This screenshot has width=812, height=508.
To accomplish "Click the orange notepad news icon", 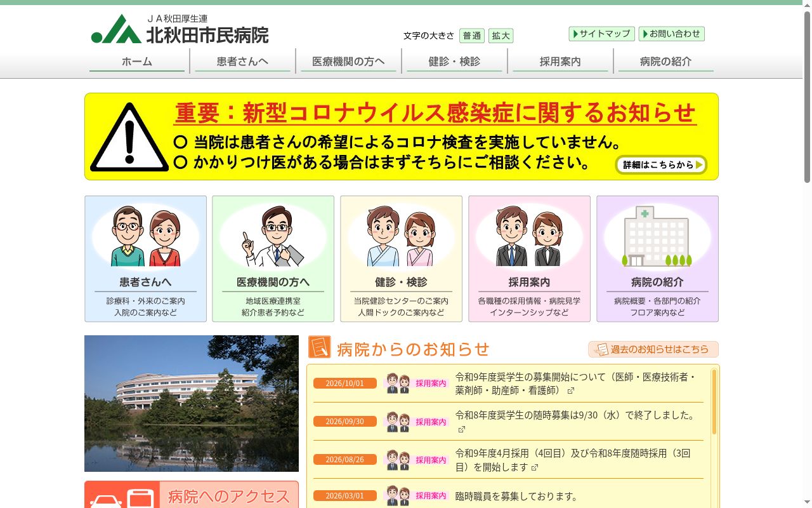I will pyautogui.click(x=320, y=347).
